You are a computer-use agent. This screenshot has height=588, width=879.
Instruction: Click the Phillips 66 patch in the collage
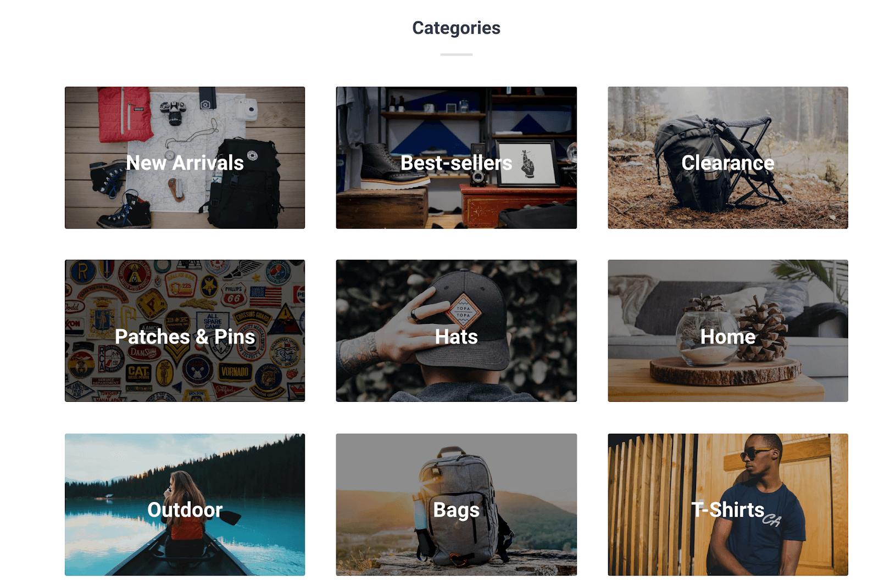point(234,295)
